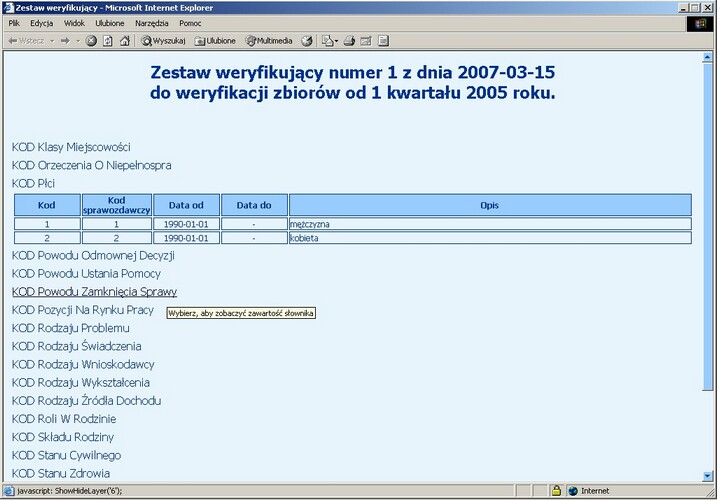The width and height of the screenshot is (717, 500).
Task: Go to the Home page icon
Action: (x=124, y=41)
